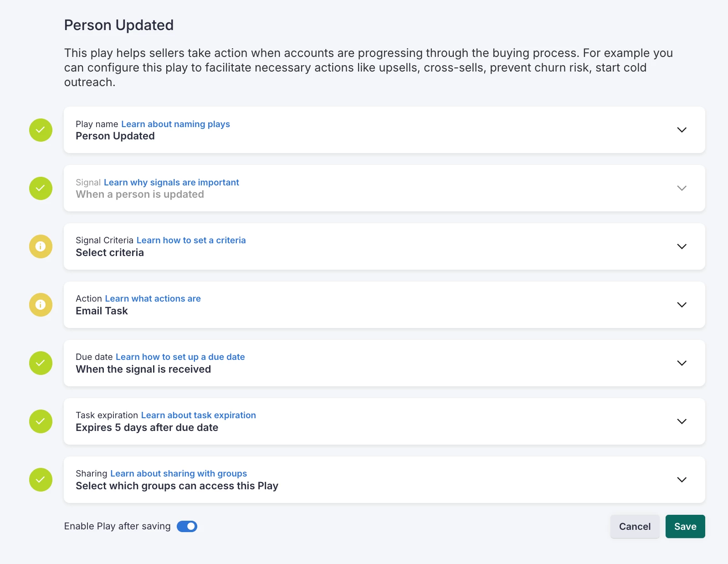Viewport: 728px width, 564px height.
Task: Open Learn about naming plays link
Action: click(x=175, y=124)
